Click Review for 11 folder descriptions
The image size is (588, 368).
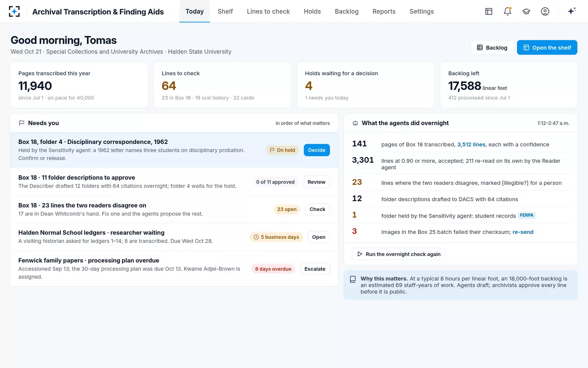(x=316, y=182)
